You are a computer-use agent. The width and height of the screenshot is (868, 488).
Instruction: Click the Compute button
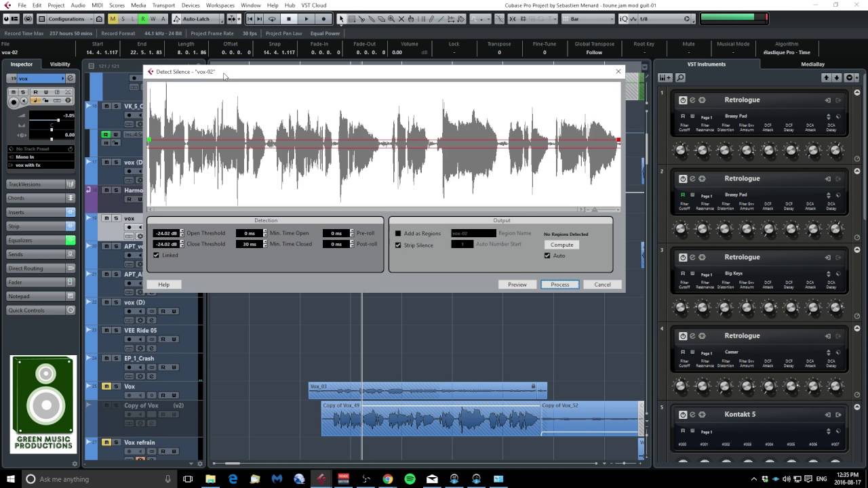(561, 245)
